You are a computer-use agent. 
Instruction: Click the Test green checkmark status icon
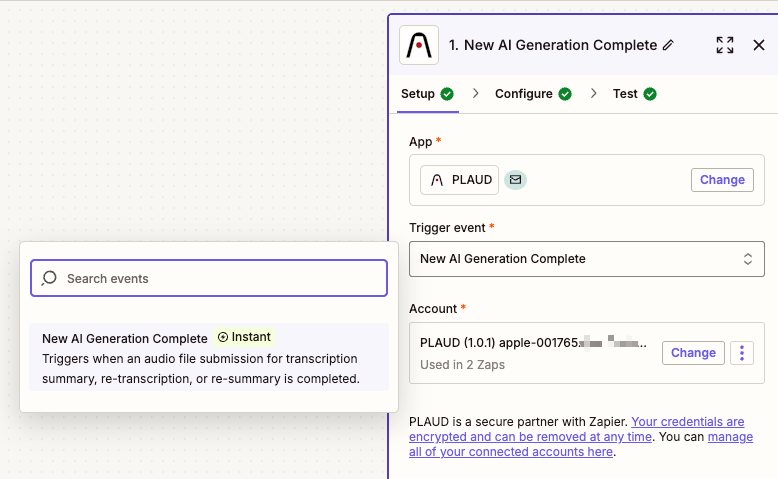[x=650, y=94]
